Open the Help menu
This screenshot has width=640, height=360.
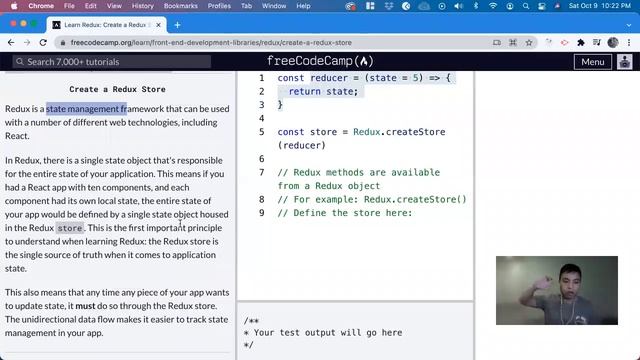click(x=303, y=6)
